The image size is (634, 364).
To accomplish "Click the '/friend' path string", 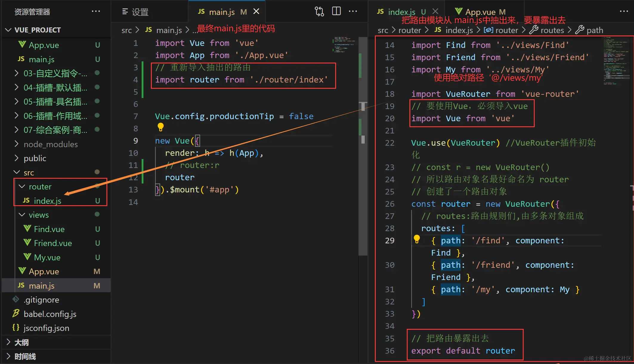I will click(x=493, y=265).
